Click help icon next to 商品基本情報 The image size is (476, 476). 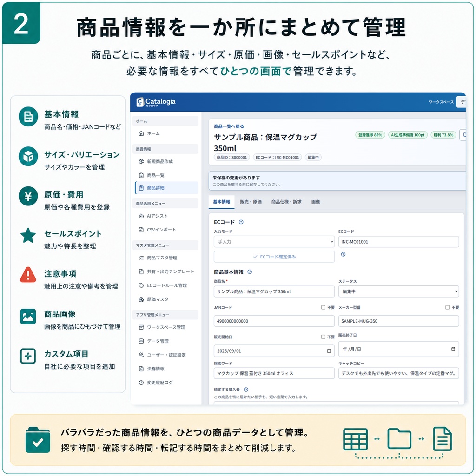pos(250,271)
